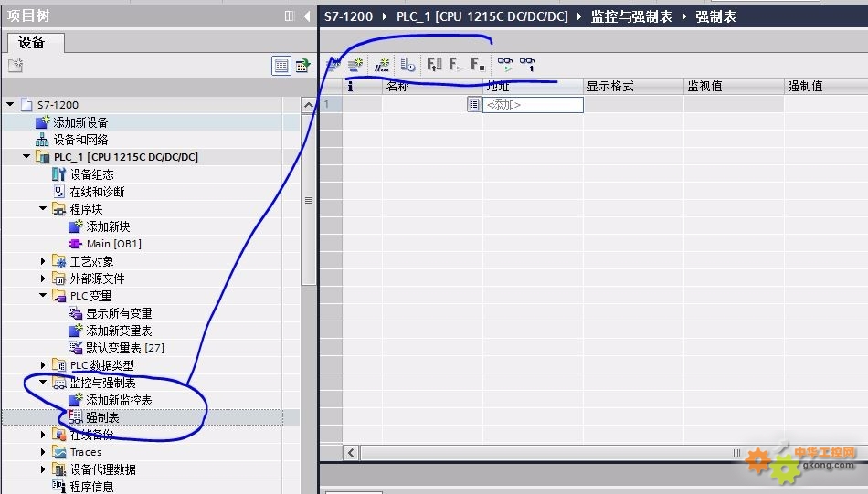Expand the 工艺对象 folder
The image size is (868, 494).
pos(43,261)
